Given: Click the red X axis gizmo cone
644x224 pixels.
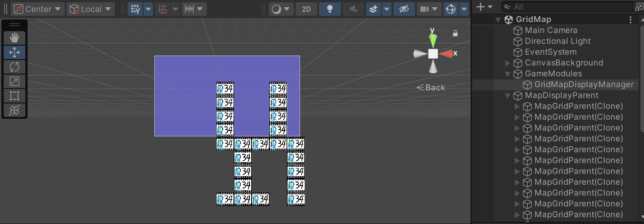Looking at the screenshot, I should (x=446, y=54).
